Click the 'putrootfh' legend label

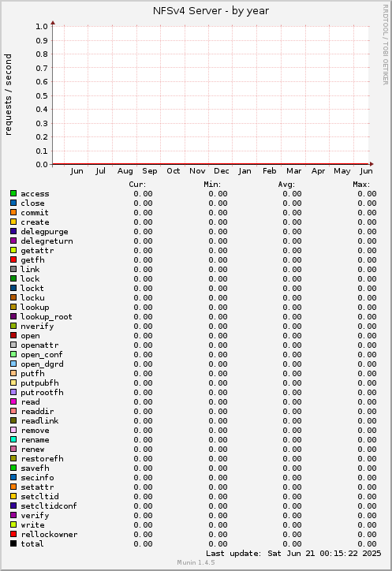[42, 393]
